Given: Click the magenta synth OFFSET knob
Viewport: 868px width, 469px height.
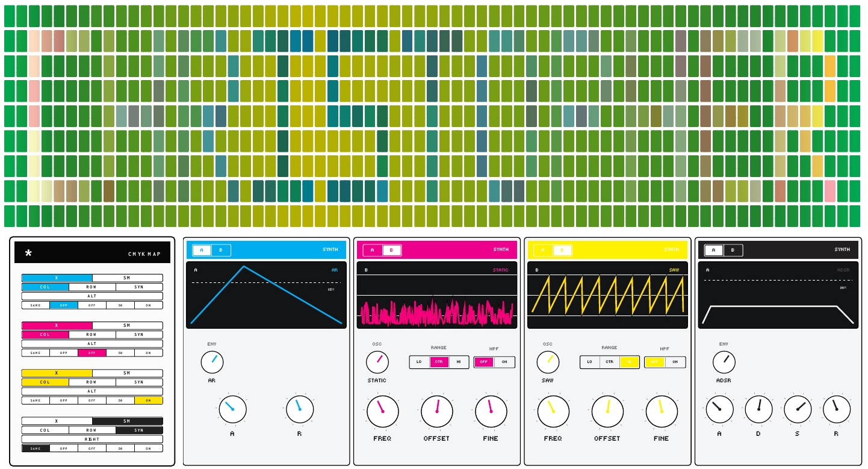Looking at the screenshot, I should [437, 411].
